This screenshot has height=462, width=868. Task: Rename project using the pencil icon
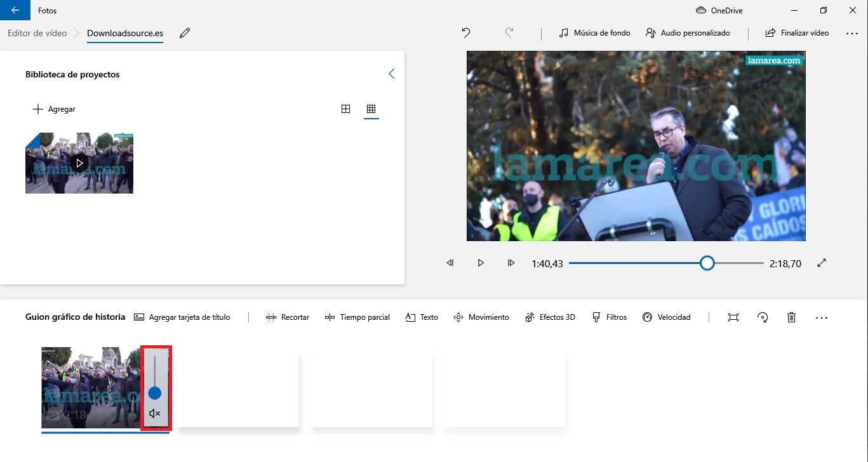coord(185,33)
